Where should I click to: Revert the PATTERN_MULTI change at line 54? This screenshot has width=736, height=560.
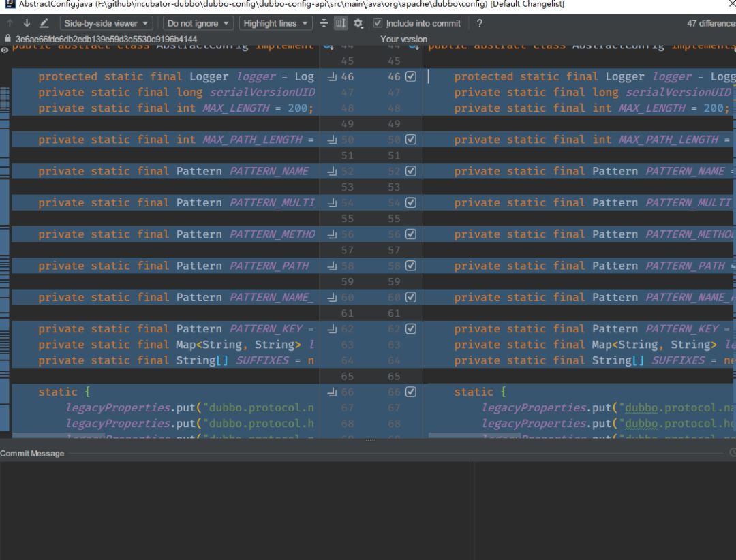click(332, 203)
